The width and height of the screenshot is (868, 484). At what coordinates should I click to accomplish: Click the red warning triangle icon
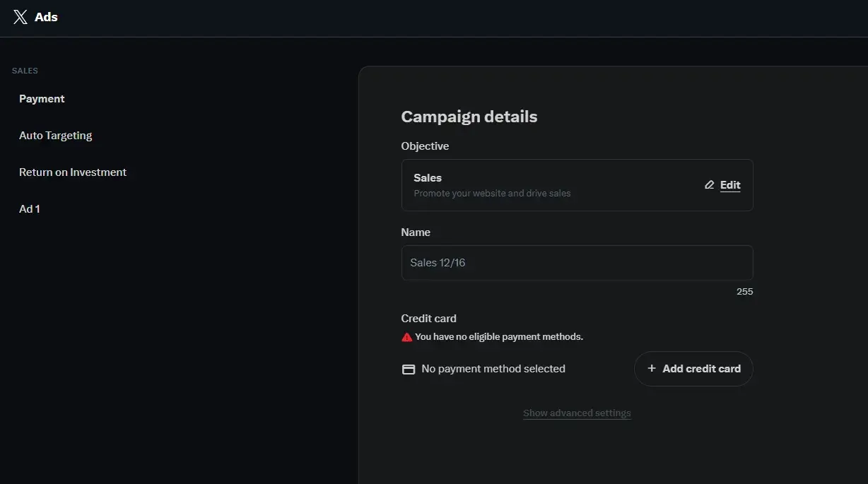click(x=406, y=337)
